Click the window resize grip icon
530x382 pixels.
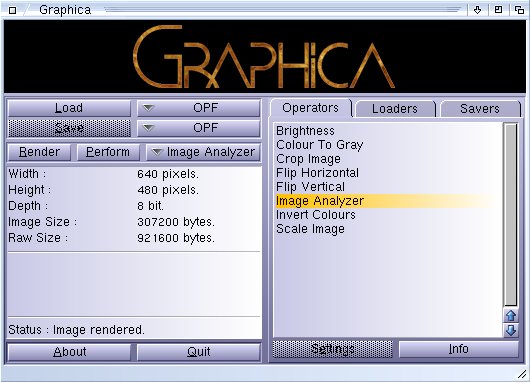522,374
